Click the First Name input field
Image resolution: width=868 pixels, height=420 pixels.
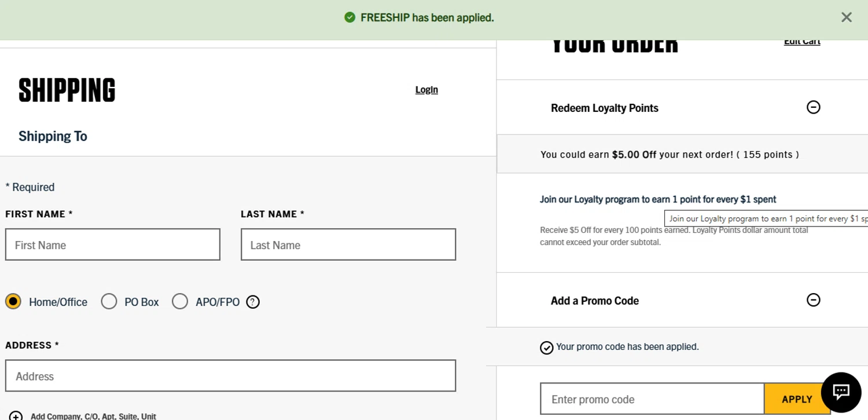pyautogui.click(x=113, y=244)
